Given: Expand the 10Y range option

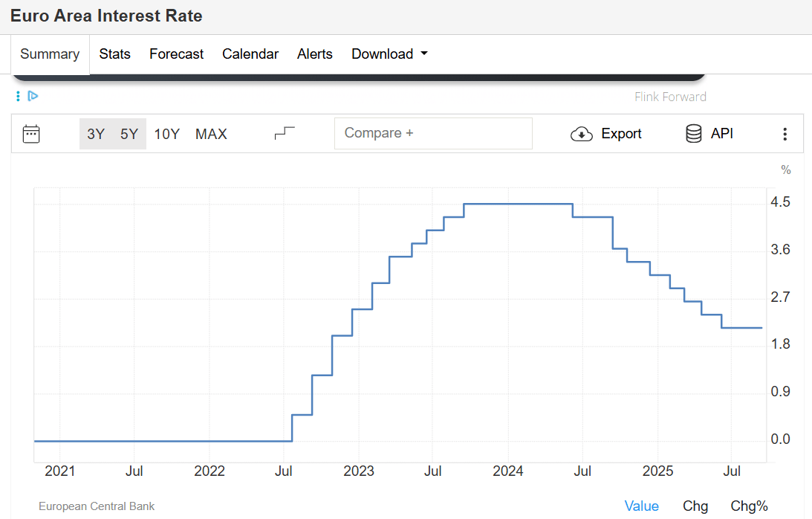Looking at the screenshot, I should (x=166, y=134).
